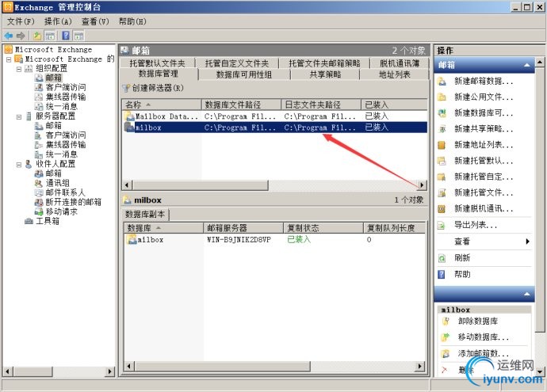Click the 帮助 help icon in actions pane
This screenshot has width=547, height=392.
pyautogui.click(x=442, y=275)
